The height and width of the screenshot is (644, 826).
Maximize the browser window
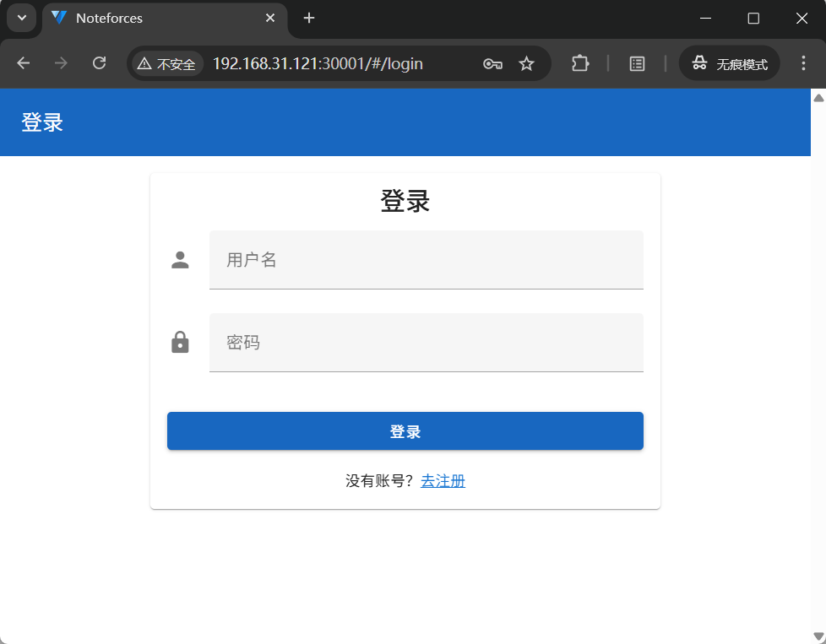click(x=753, y=19)
